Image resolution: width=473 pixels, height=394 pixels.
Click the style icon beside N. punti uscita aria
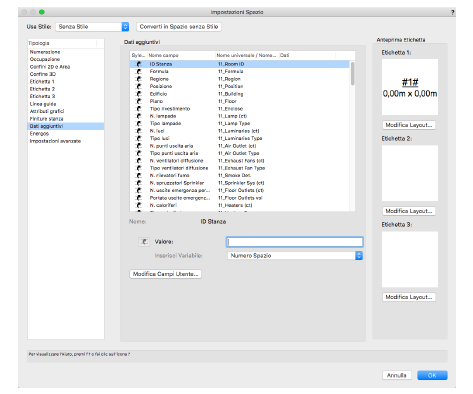139,146
